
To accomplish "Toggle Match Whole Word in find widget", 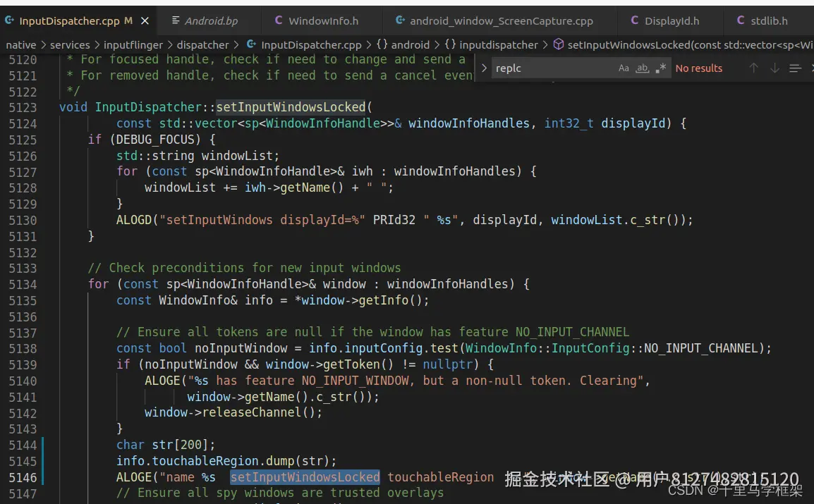I will [x=642, y=68].
